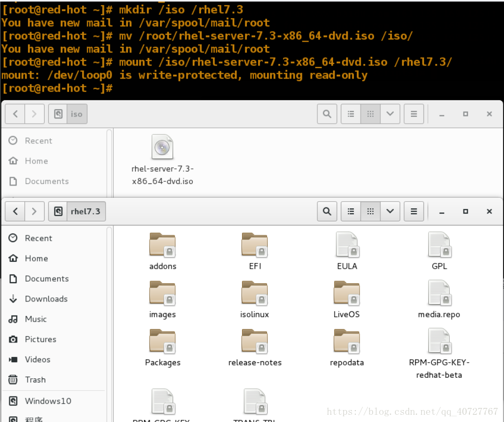The height and width of the screenshot is (422, 504).
Task: Switch iso window to list view
Action: coord(351,114)
